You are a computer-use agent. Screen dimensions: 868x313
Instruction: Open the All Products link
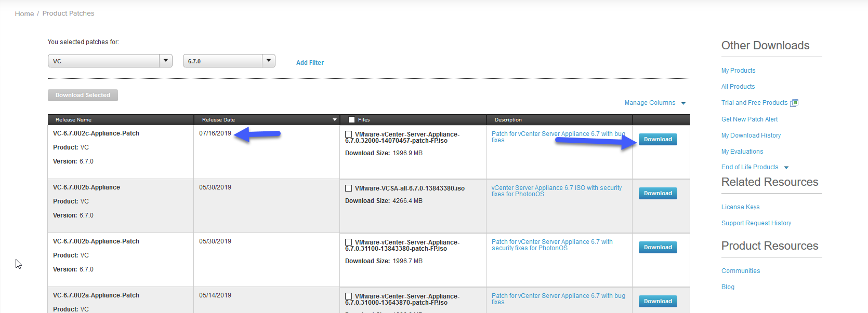pos(738,87)
